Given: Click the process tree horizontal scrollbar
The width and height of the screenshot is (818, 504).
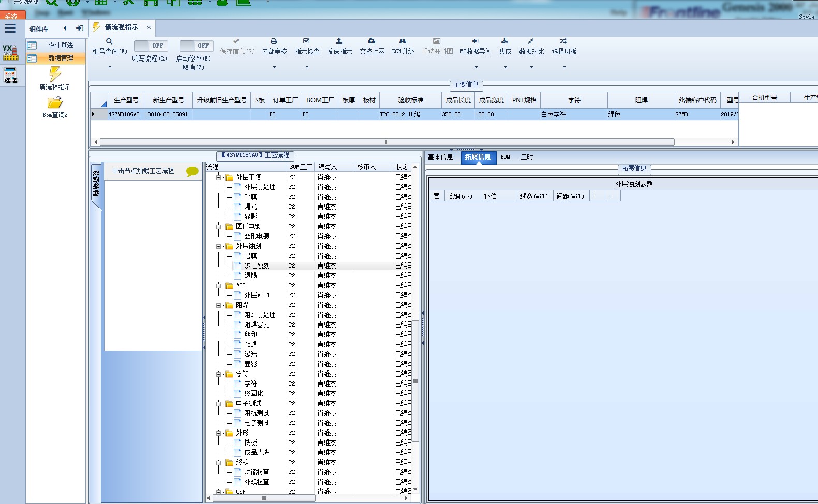Looking at the screenshot, I should point(264,498).
